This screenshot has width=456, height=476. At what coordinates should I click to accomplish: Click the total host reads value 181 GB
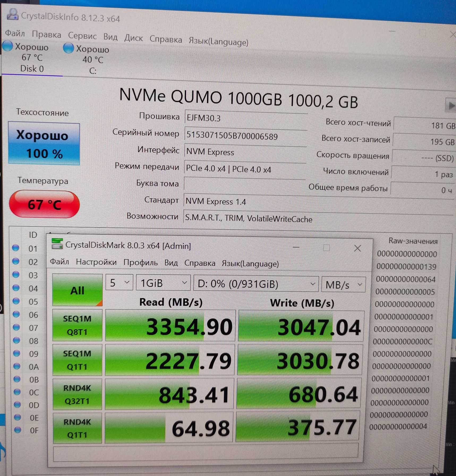click(x=425, y=125)
